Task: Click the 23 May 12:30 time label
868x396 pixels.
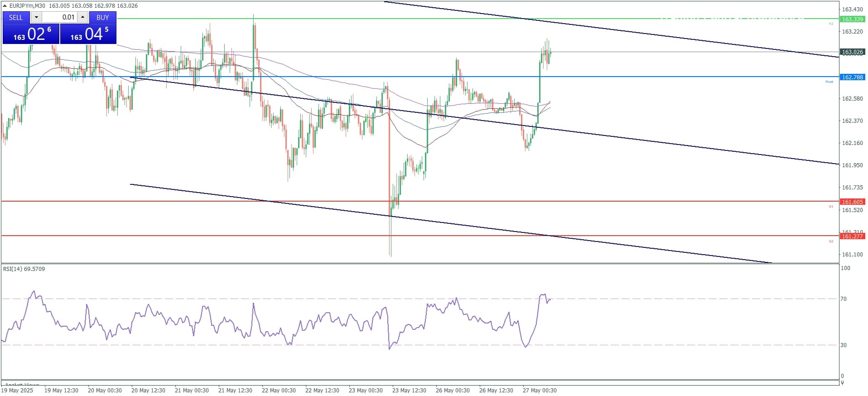Action: (409, 390)
